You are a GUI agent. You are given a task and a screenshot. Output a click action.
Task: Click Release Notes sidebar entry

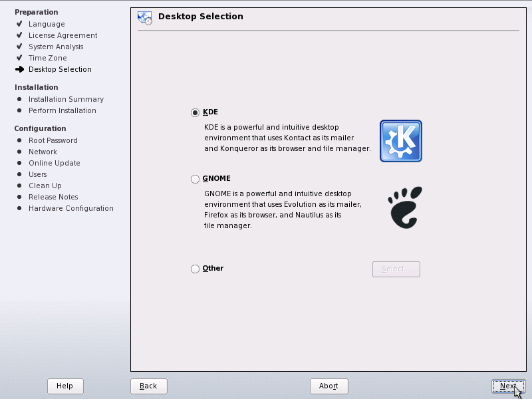pos(53,197)
